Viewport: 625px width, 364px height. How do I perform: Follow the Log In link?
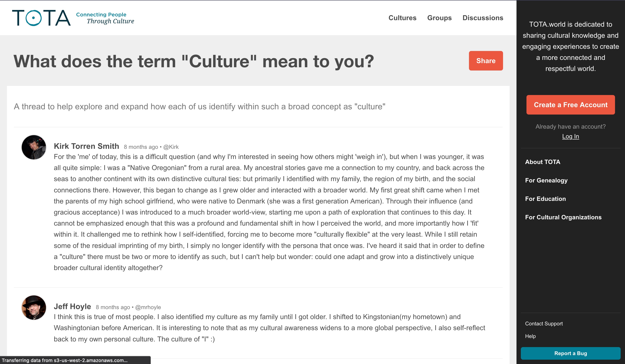tap(571, 136)
